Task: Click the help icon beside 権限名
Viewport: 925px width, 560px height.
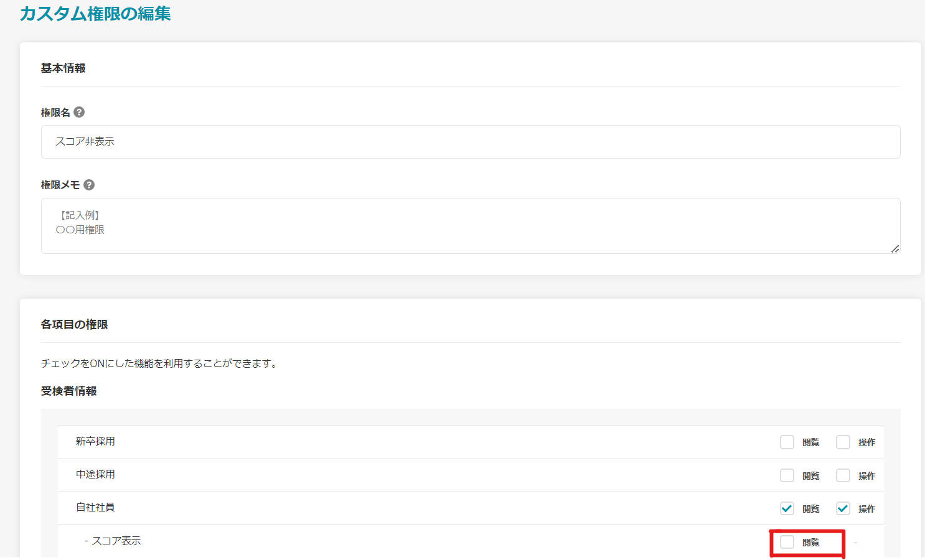Action: click(x=79, y=112)
